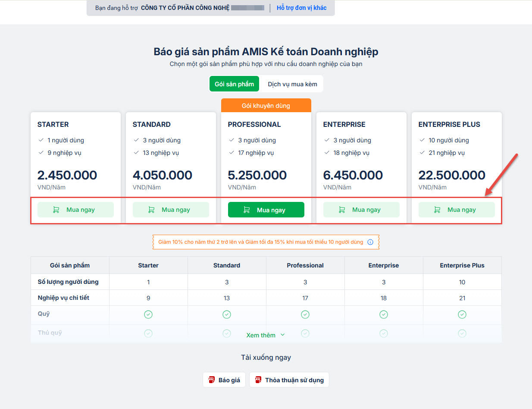
Task: Click the 2.450.000 price
Action: 67,175
